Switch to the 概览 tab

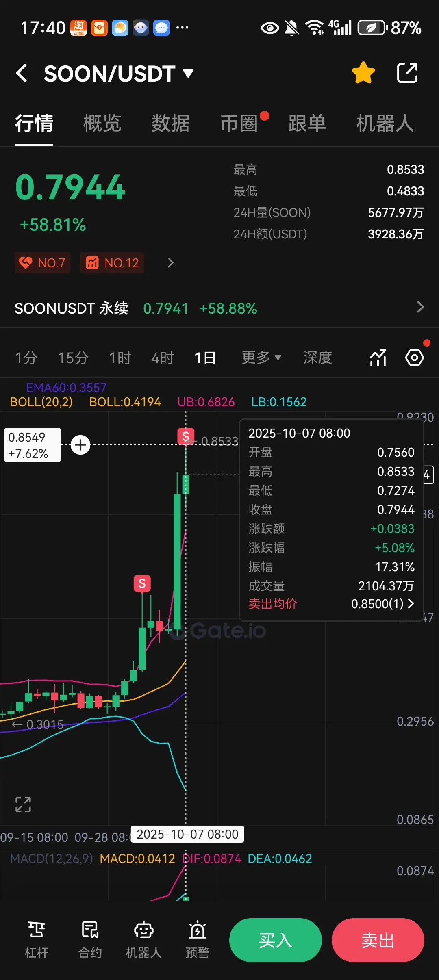coord(102,123)
